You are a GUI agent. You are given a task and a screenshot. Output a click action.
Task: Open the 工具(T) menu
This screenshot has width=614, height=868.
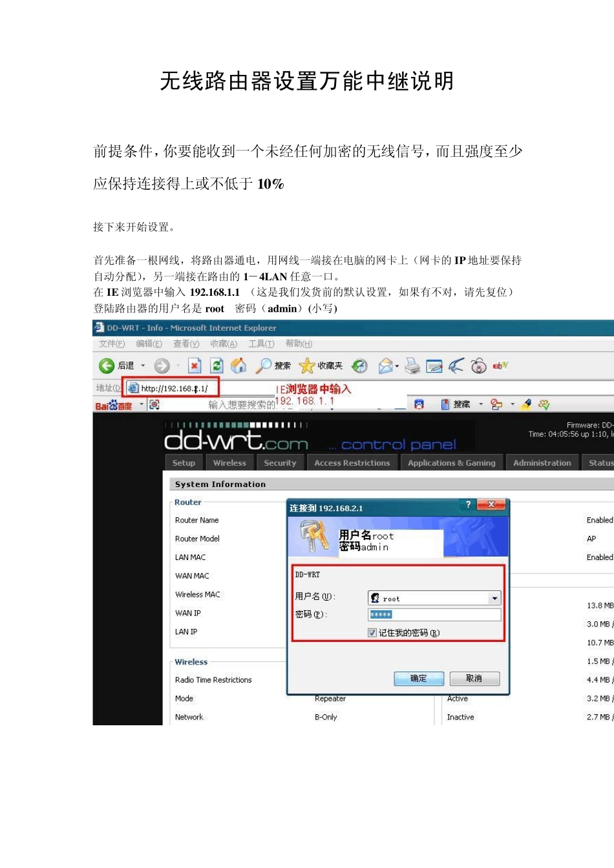[x=261, y=344]
